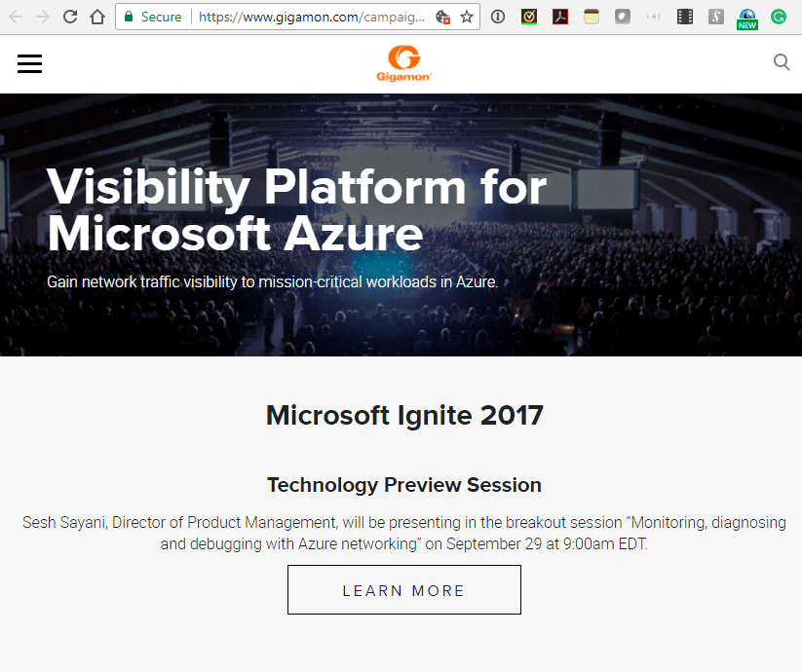Click the Adobe Acrobat extension icon
The height and width of the screenshot is (672, 802).
560,17
